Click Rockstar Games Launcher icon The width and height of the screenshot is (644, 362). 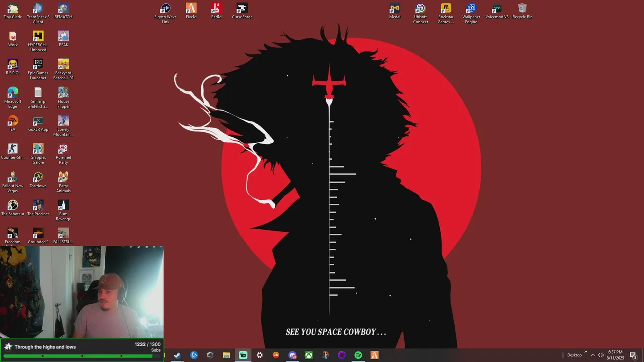446,13
